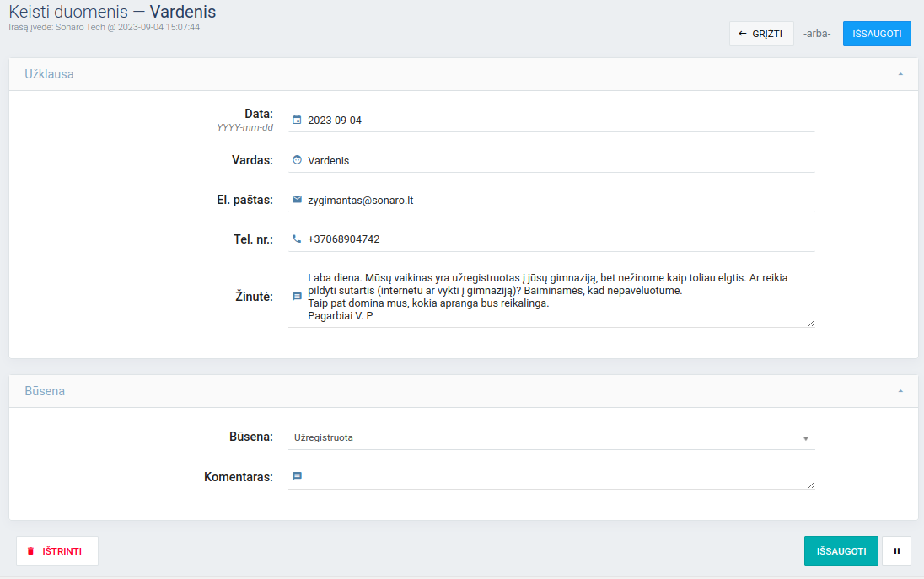The width and height of the screenshot is (924, 579).
Task: Click the comment icon in Komentaras field
Action: pyautogui.click(x=297, y=476)
